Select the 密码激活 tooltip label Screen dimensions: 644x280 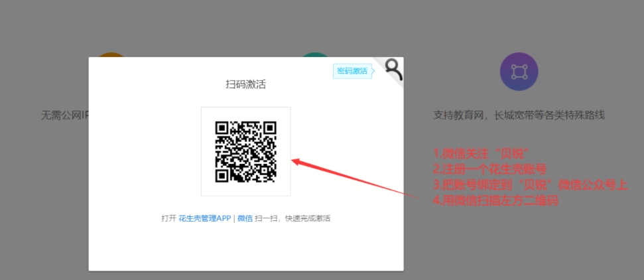(x=352, y=71)
